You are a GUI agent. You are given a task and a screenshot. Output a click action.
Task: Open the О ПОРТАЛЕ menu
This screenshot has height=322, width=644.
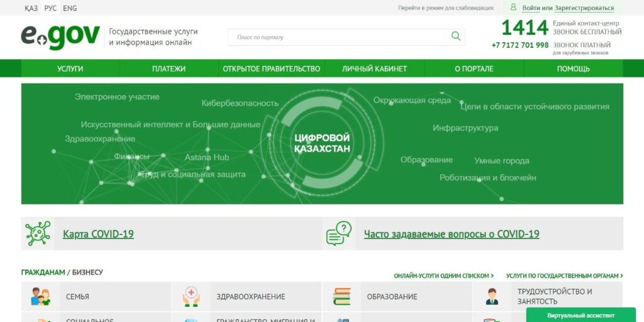pos(474,69)
